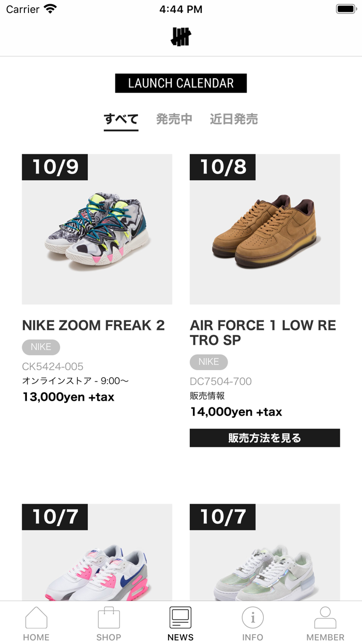Tap the NIKE tag under Air Force 1
Screen dimensions: 362x644
click(x=208, y=362)
